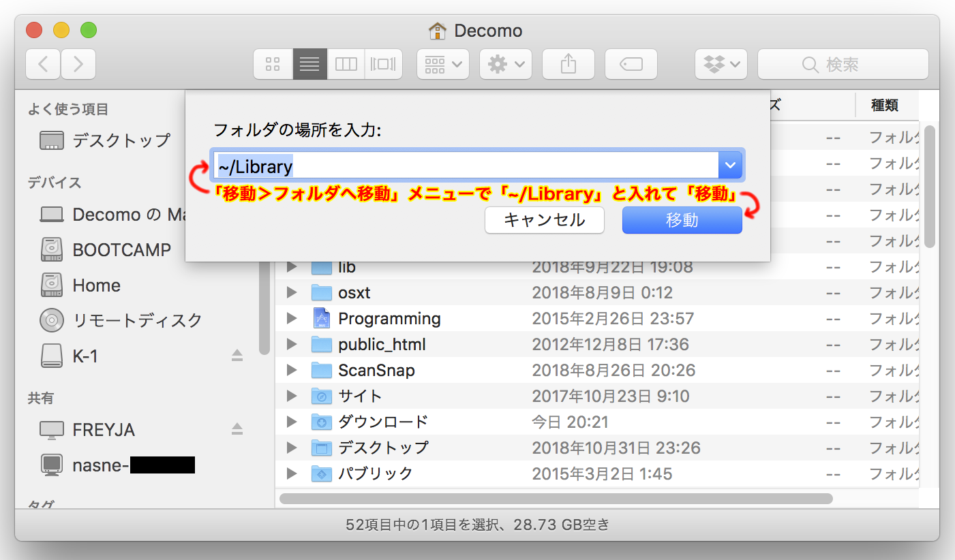This screenshot has height=560, width=955.
Task: Click the back navigation arrow
Action: tap(43, 65)
